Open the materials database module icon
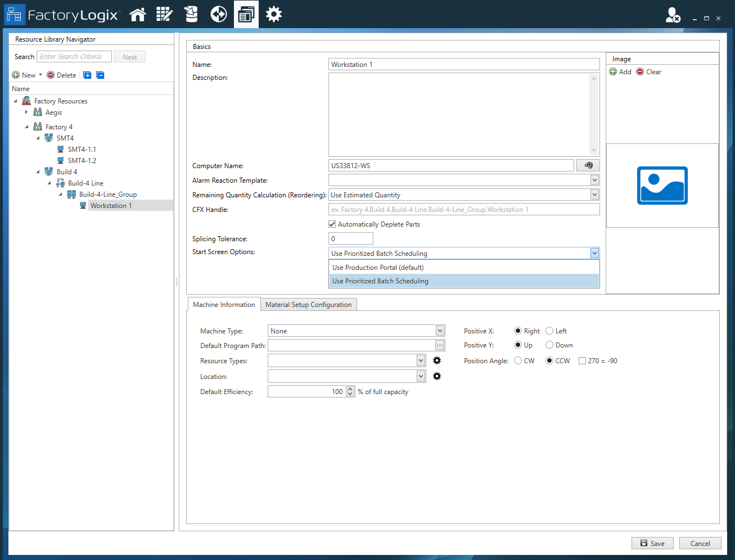This screenshot has width=735, height=560. (x=191, y=14)
